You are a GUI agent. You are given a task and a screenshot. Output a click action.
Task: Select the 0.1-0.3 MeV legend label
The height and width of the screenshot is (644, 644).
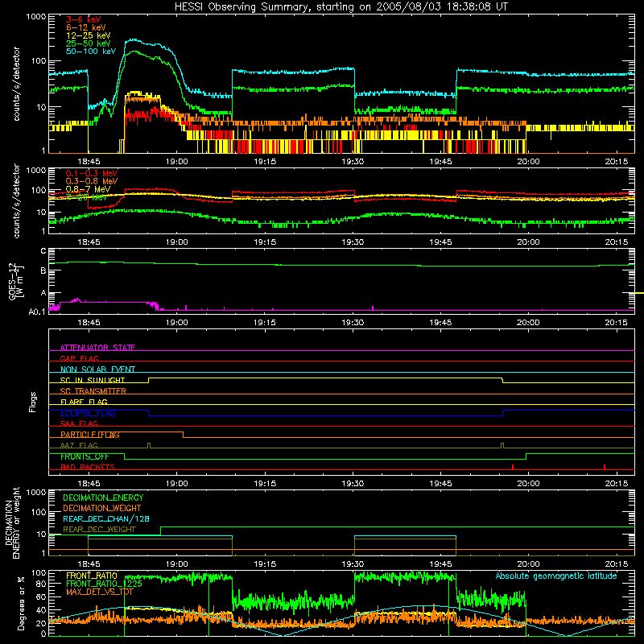92,173
